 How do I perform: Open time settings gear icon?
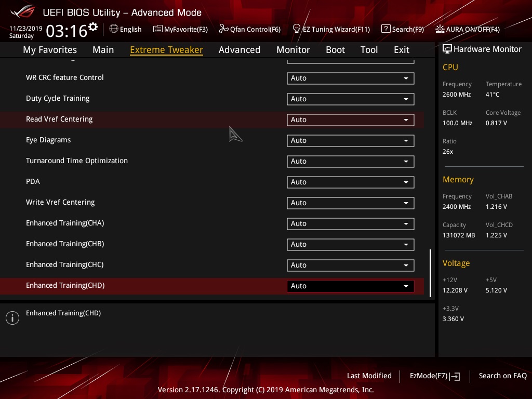[92, 27]
